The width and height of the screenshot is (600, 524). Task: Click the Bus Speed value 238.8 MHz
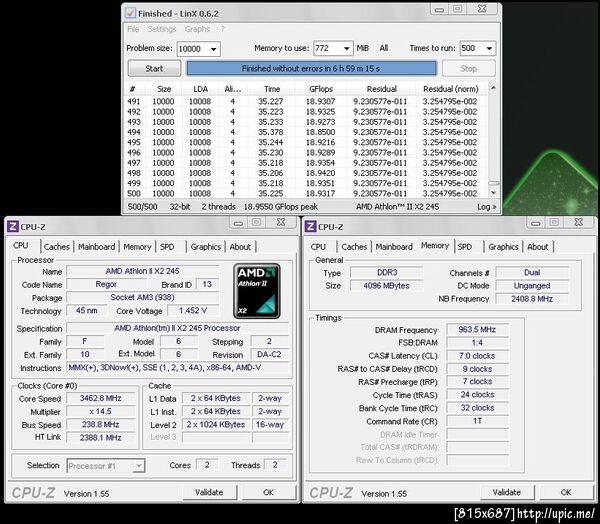pyautogui.click(x=101, y=424)
